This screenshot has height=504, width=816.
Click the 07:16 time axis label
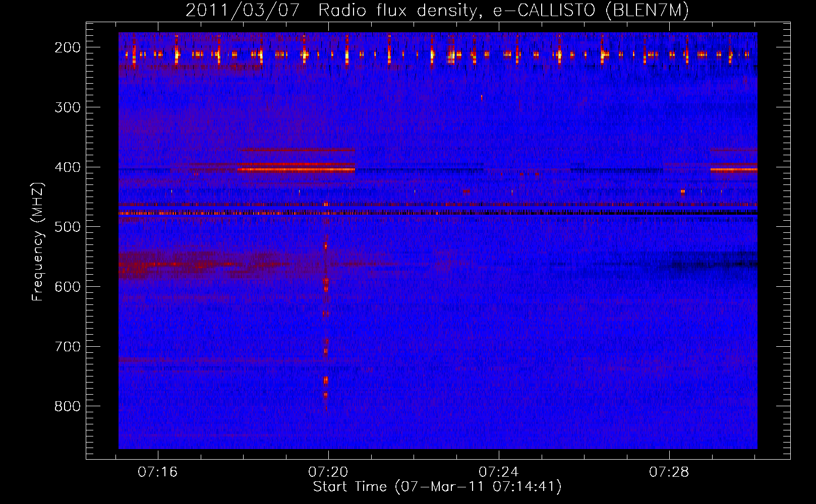tap(158, 472)
